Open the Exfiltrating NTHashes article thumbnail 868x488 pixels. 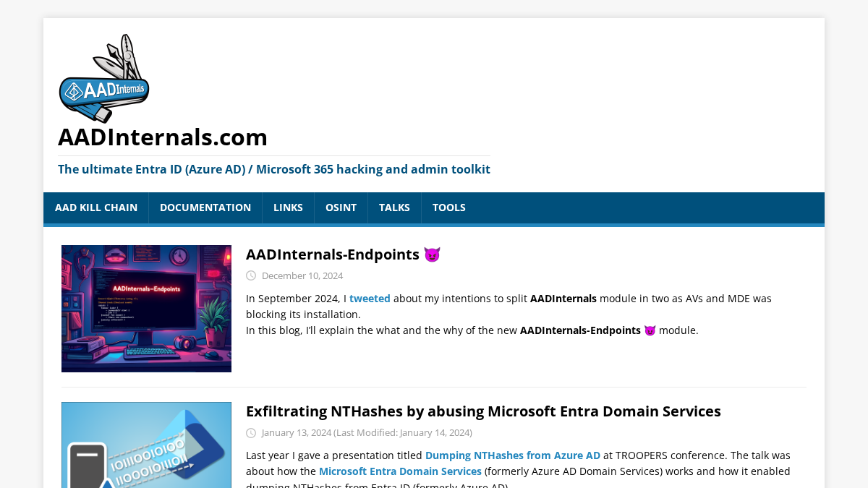(x=146, y=445)
